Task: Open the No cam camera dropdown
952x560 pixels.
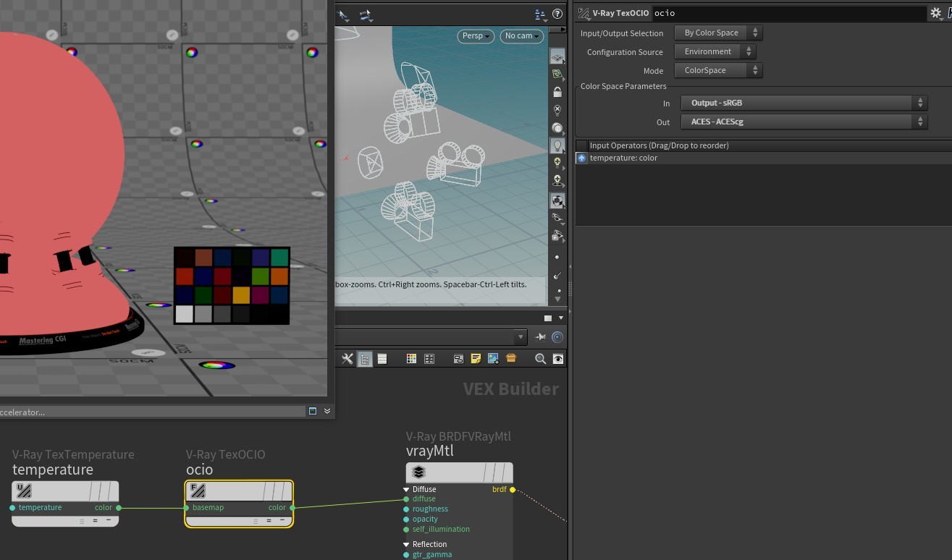Action: [521, 36]
